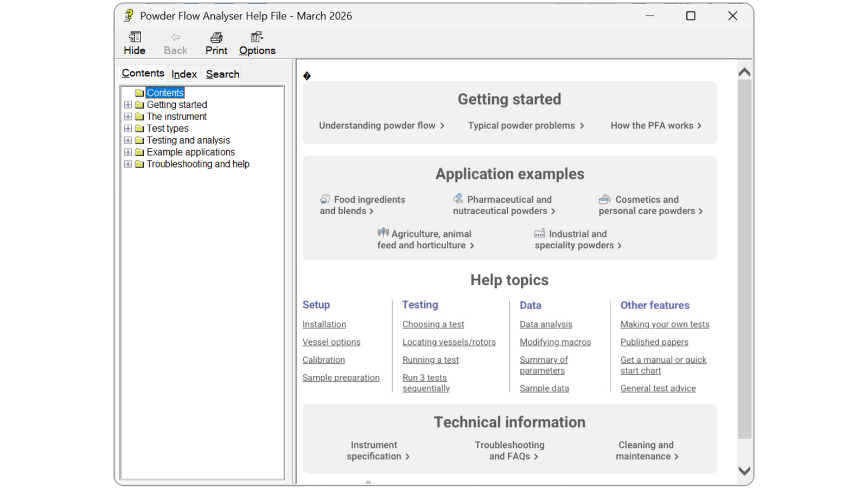Click the Sample preparation link

341,378
